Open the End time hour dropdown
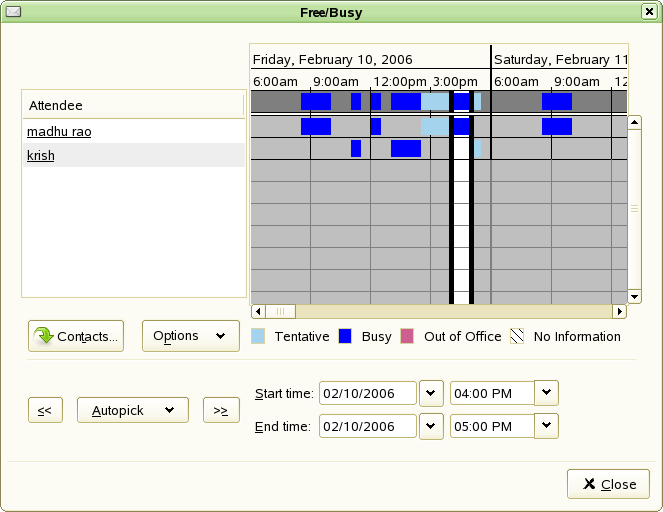663x512 pixels. (547, 426)
